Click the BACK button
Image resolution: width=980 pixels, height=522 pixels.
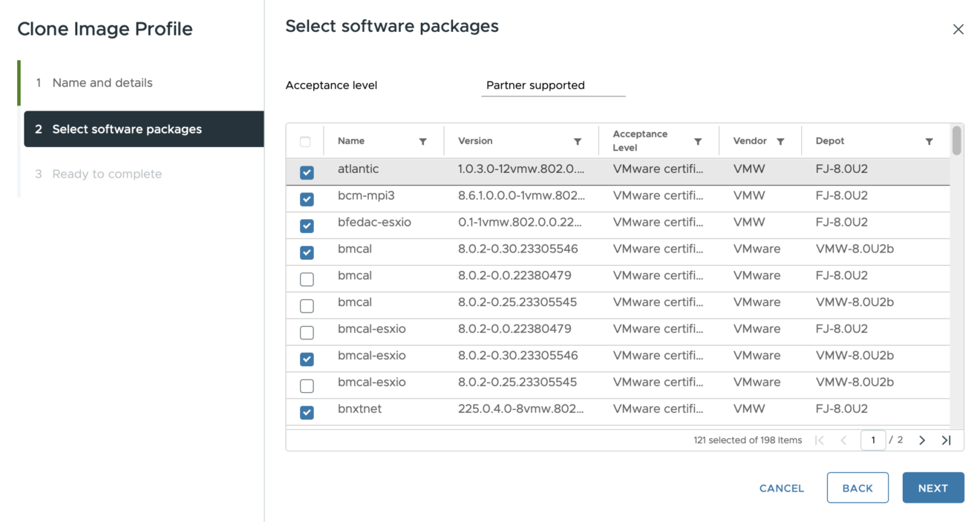(x=857, y=488)
